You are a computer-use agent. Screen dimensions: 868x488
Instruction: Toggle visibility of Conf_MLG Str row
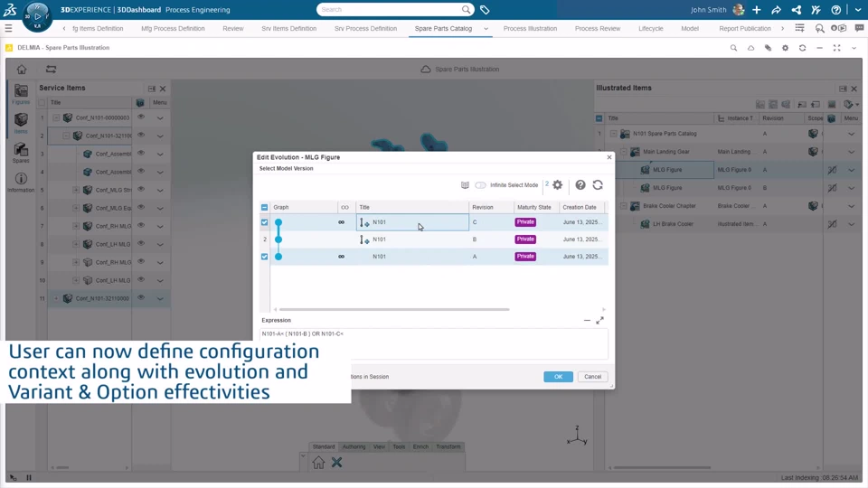pyautogui.click(x=141, y=189)
